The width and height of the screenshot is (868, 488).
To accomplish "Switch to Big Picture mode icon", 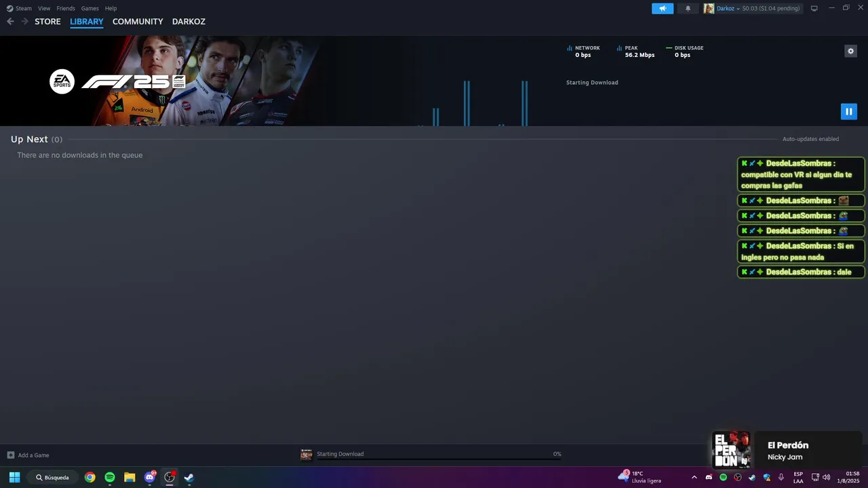I will 814,8.
